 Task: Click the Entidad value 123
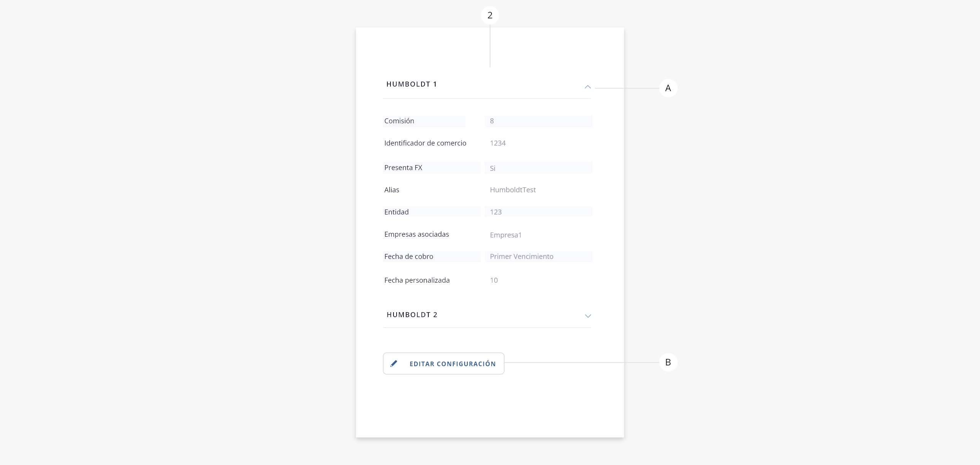pos(496,212)
